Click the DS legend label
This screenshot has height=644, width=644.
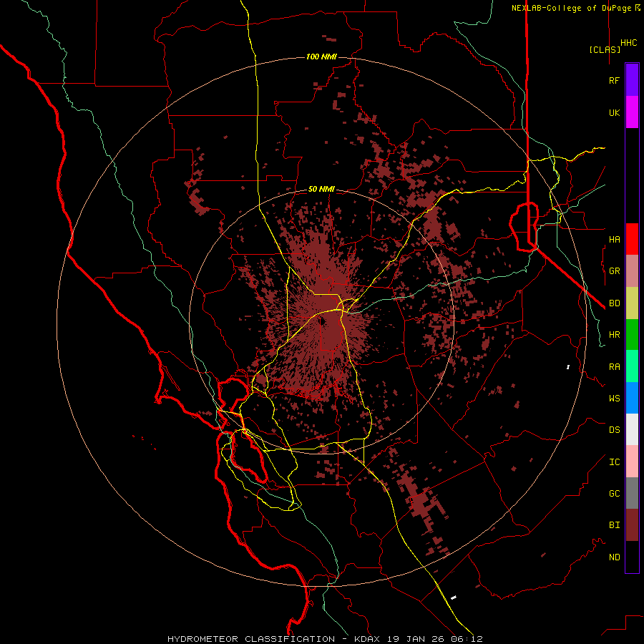(614, 429)
